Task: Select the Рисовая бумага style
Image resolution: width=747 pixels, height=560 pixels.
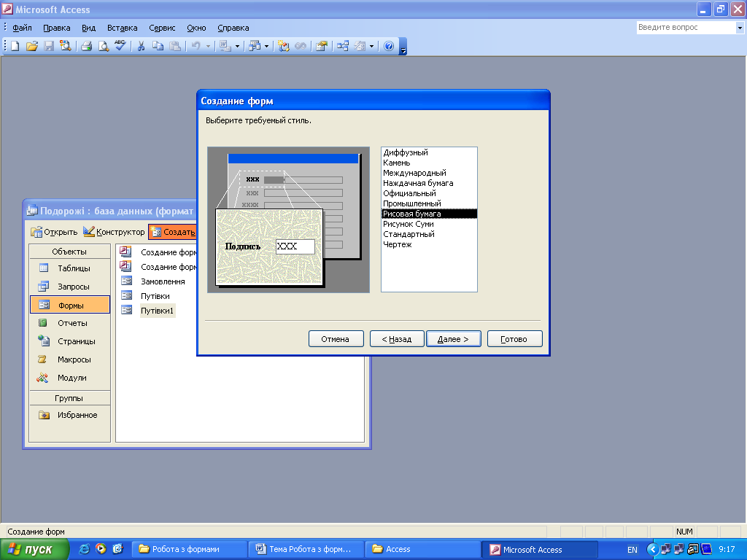Action: click(429, 214)
